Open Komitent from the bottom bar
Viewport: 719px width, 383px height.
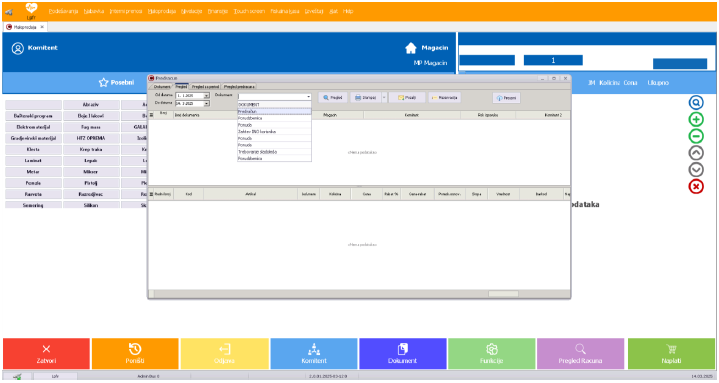pyautogui.click(x=314, y=354)
